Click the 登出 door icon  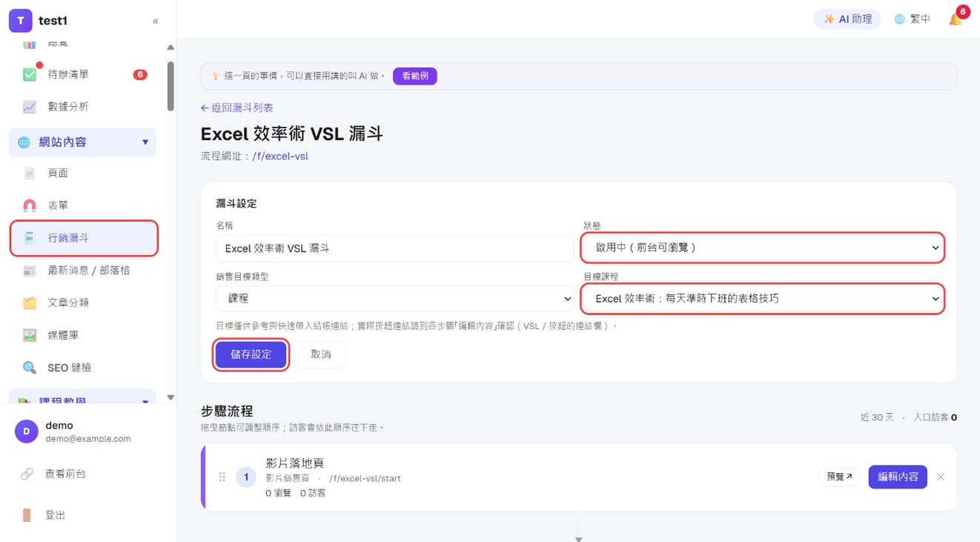click(27, 515)
